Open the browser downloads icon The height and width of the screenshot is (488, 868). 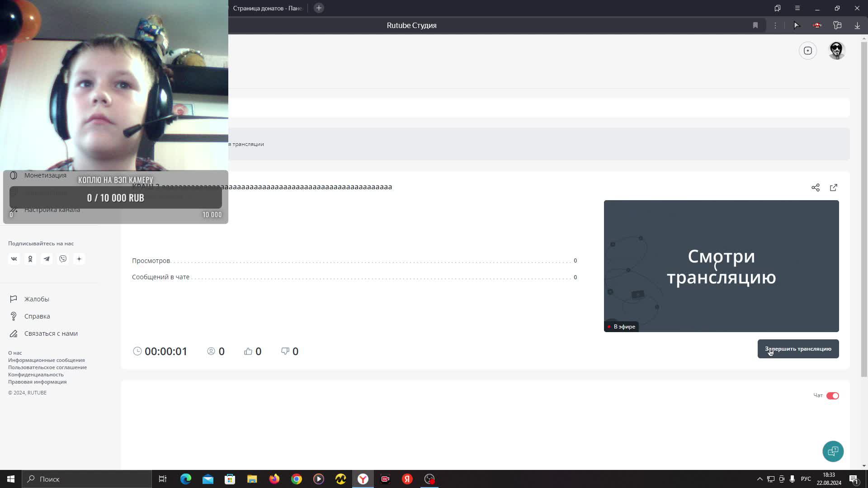tap(857, 25)
